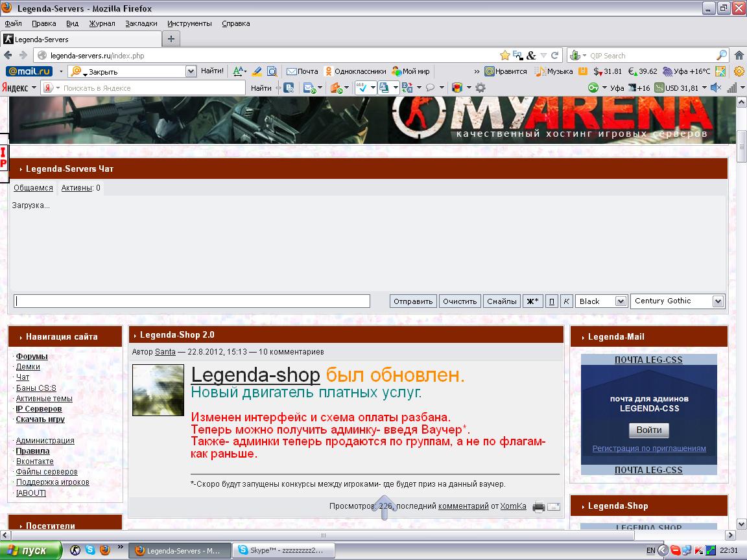Switch to Общаемся chat tab
The height and width of the screenshot is (560, 747).
coord(33,188)
